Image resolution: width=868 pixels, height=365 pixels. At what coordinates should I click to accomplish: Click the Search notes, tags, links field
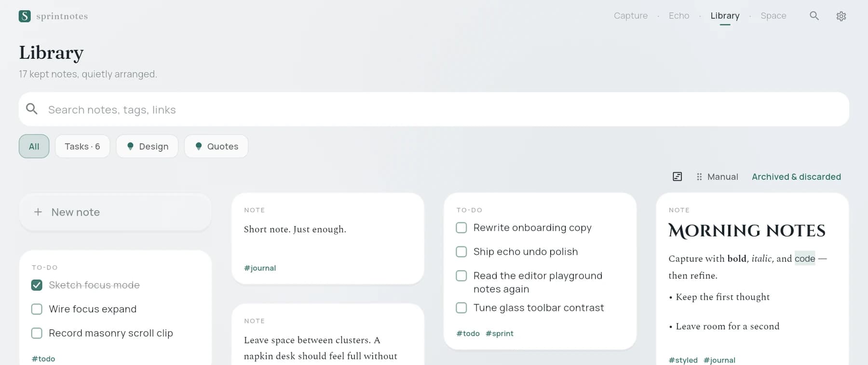click(x=434, y=109)
